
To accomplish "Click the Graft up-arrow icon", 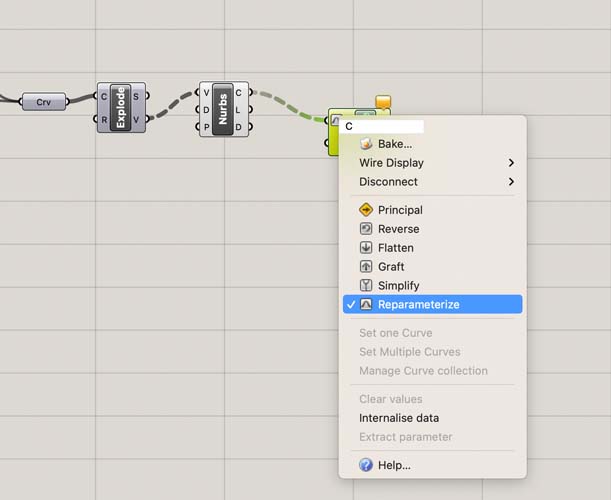I will point(366,266).
